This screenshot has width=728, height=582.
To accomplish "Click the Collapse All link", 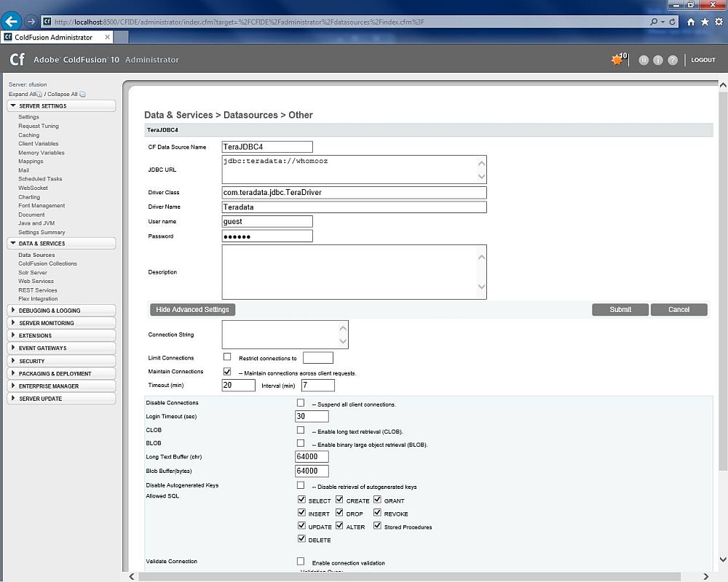I will pyautogui.click(x=62, y=95).
